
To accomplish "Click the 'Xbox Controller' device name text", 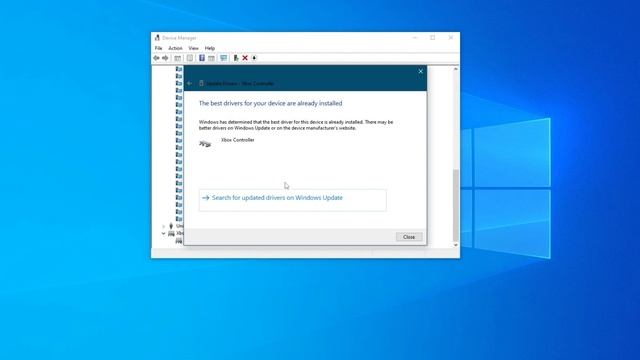I will [238, 140].
